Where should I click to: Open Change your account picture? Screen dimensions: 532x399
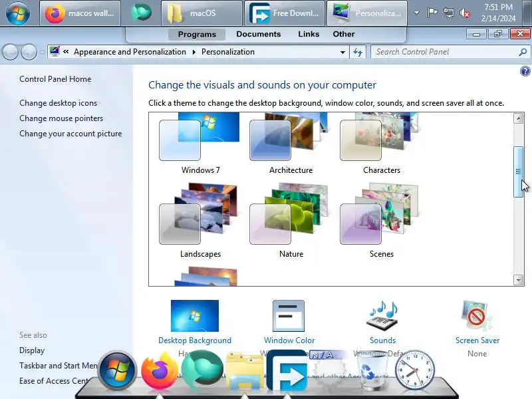coord(70,134)
